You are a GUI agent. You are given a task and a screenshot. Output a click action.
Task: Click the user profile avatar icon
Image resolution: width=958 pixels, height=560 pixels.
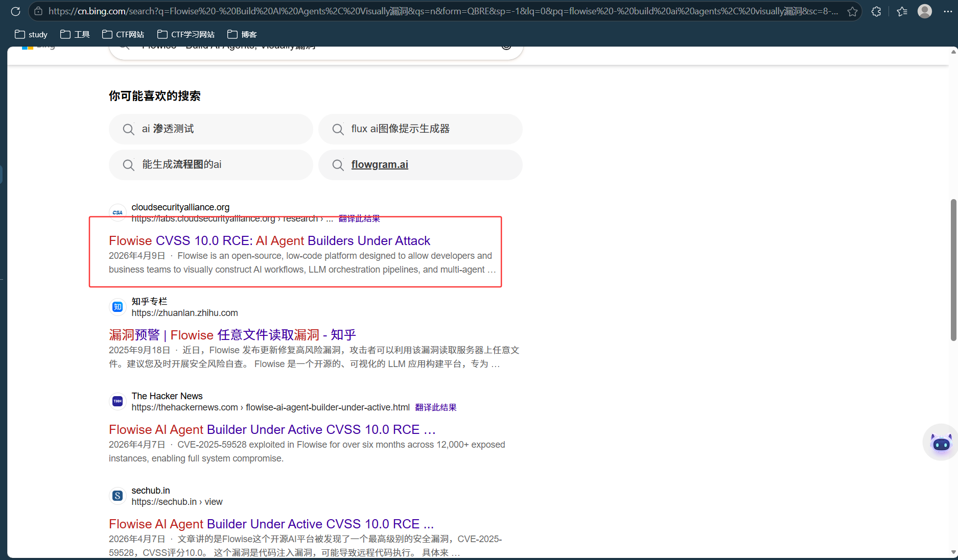924,11
